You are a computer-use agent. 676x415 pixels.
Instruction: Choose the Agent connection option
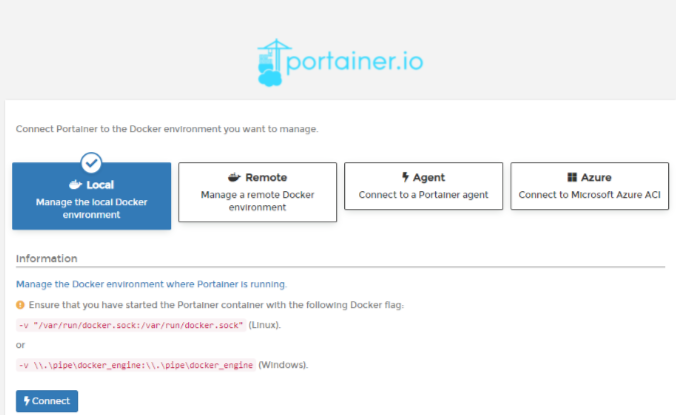click(423, 186)
